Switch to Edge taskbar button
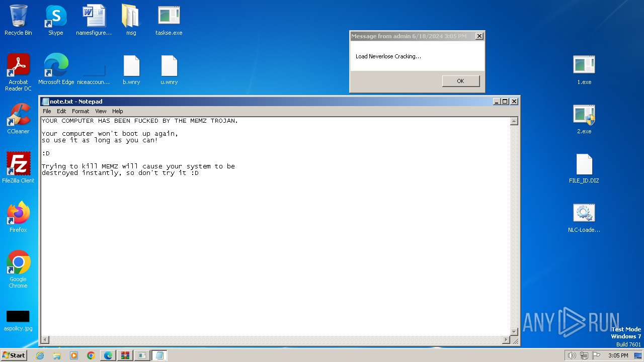This screenshot has width=644, height=362. coord(108,355)
